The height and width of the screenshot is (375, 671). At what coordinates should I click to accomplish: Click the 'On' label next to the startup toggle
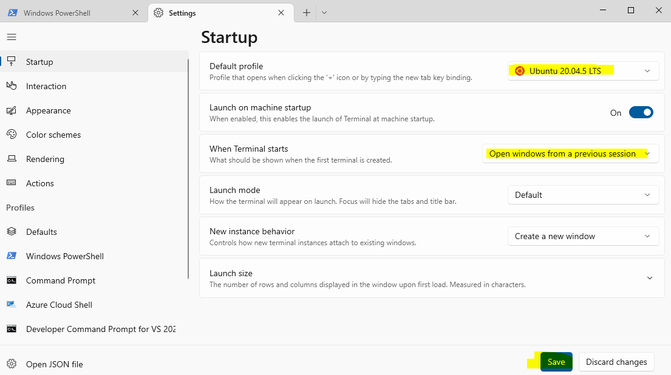[x=615, y=113]
